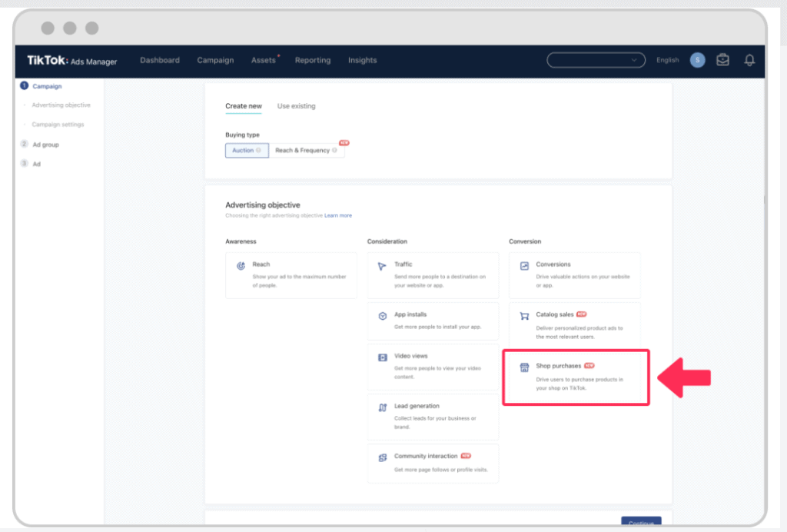Open the Campaign menu in top bar

215,60
